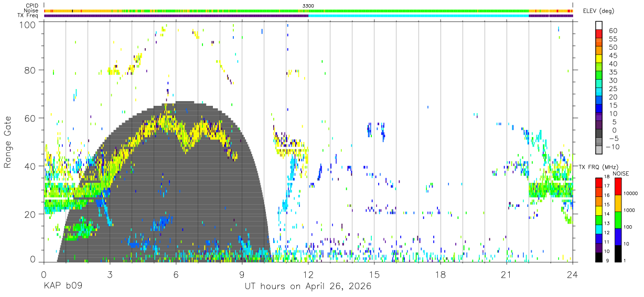Select the red TX FRQ colorbar cell below 18
Image resolution: width=644 pixels, height=297 pixels.
pyautogui.click(x=599, y=183)
